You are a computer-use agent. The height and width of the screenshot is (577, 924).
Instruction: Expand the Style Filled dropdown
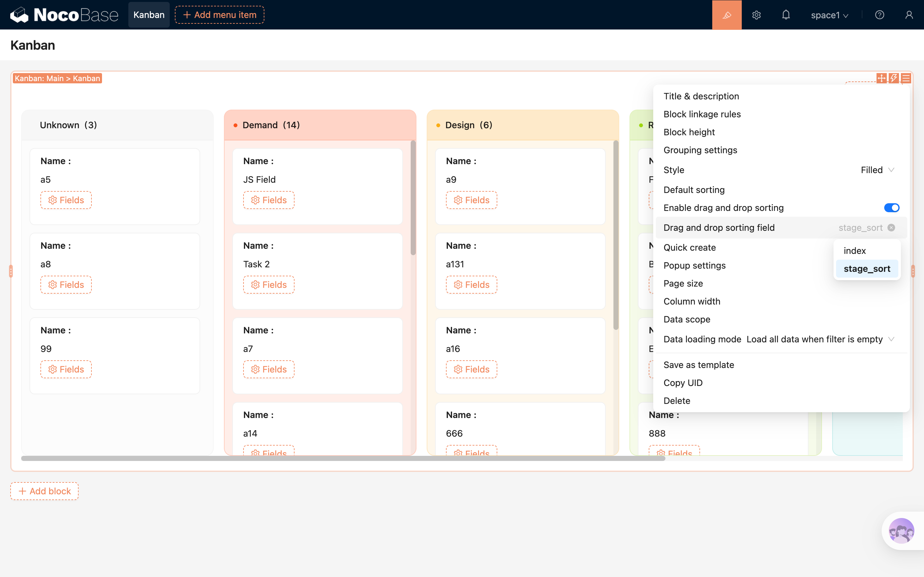click(877, 170)
